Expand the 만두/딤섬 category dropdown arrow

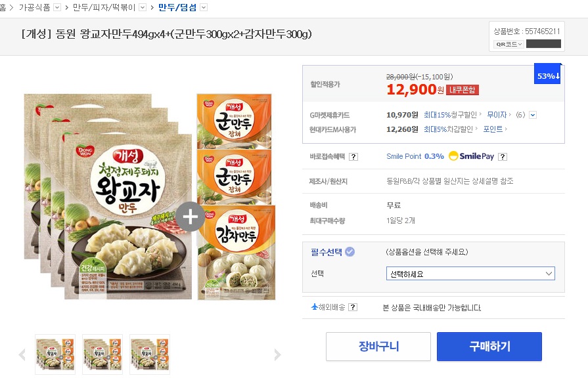click(204, 7)
